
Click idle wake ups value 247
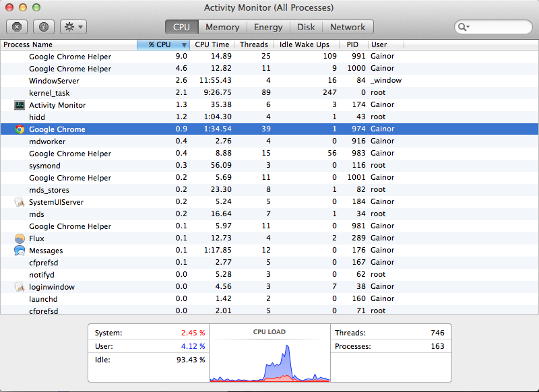coord(329,92)
